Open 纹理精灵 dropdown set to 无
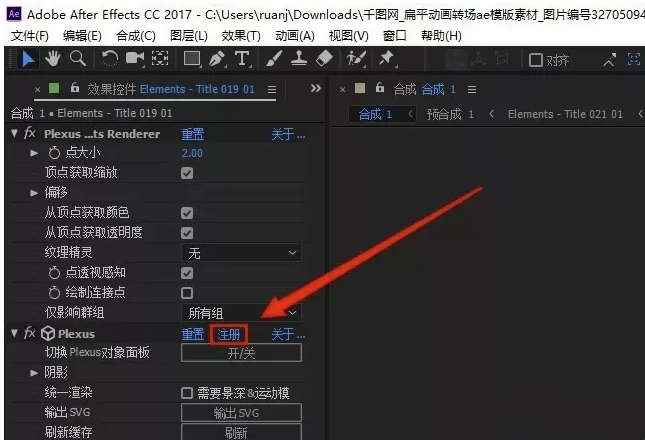The image size is (645, 440). tap(241, 253)
